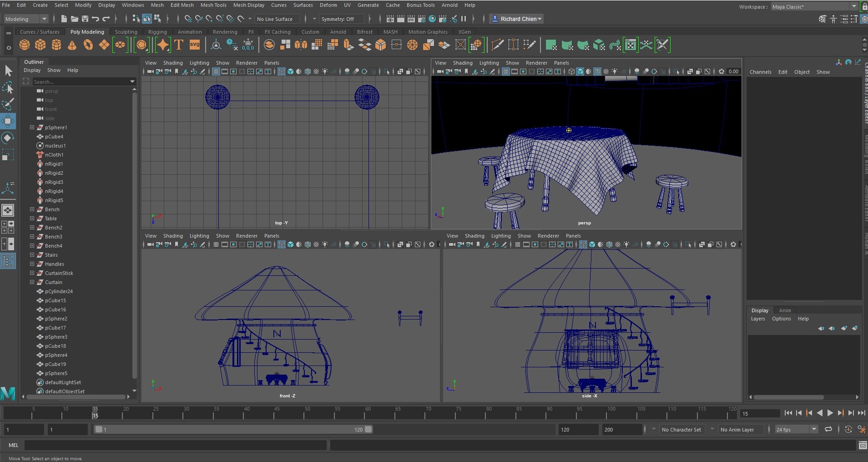The width and height of the screenshot is (868, 462).
Task: Toggle wireframe on shaded in persp viewport
Action: (x=597, y=71)
